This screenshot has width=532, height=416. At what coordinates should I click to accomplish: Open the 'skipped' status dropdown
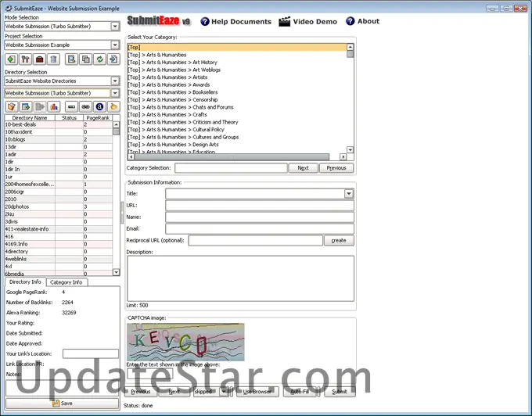pyautogui.click(x=224, y=392)
